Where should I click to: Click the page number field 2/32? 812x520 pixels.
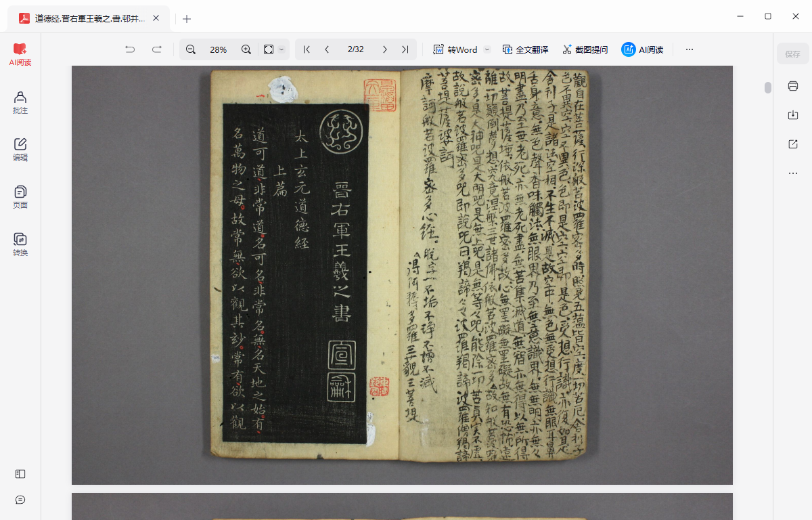point(356,49)
